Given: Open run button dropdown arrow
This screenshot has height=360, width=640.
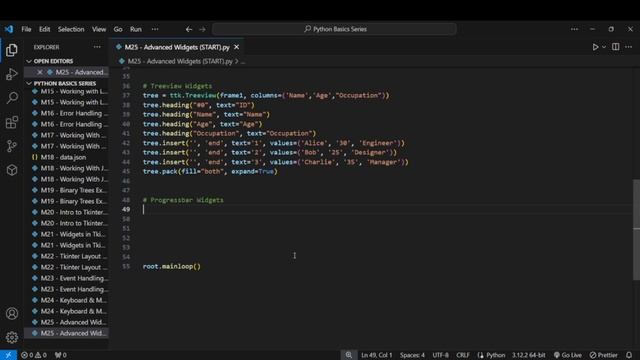Looking at the screenshot, I should tap(604, 47).
